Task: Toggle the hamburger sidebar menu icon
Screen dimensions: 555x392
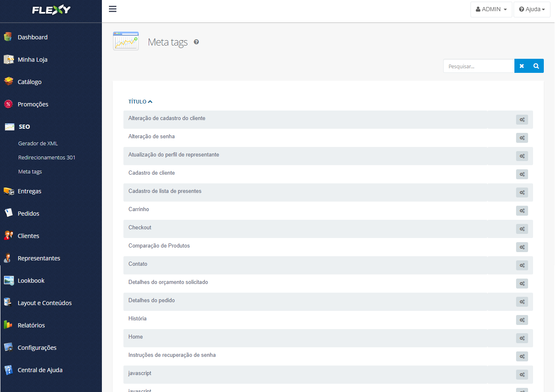Action: tap(113, 9)
